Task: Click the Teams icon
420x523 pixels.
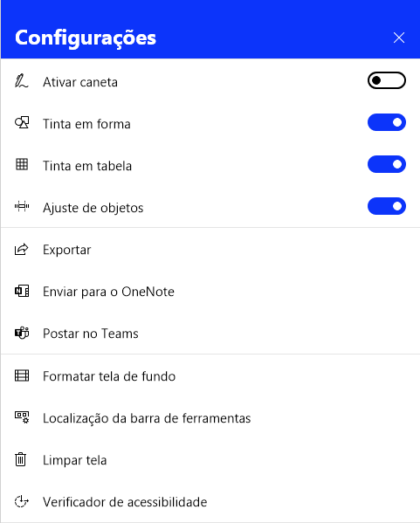Action: (22, 333)
